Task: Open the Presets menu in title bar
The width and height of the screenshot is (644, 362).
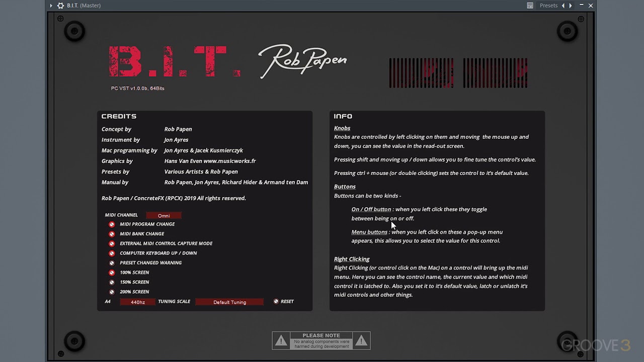Action: 548,6
